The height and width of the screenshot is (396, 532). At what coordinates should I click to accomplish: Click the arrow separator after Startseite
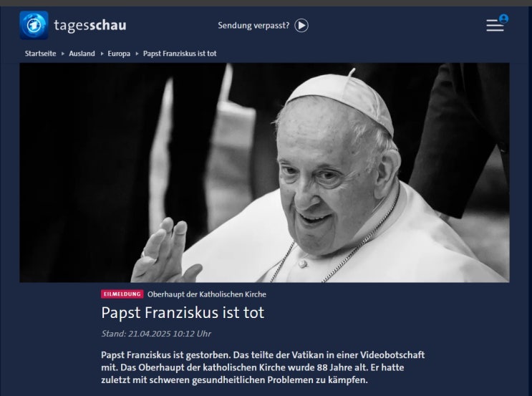[x=63, y=54]
